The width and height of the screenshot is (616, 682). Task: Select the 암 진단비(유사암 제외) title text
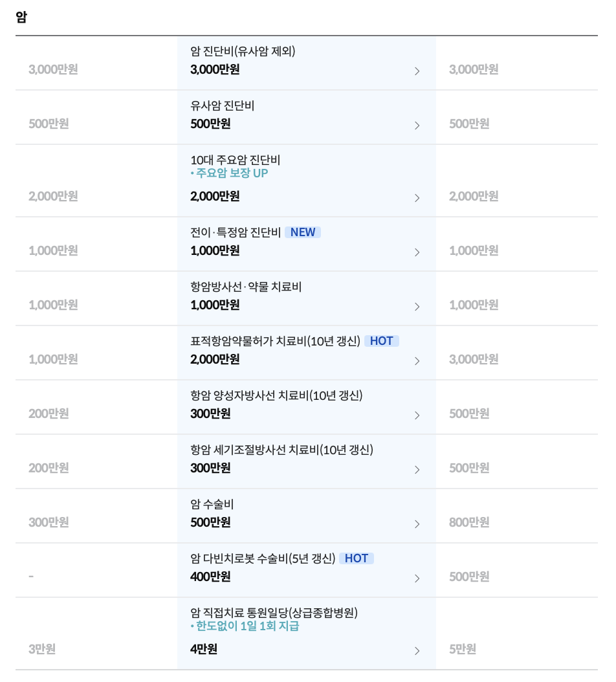tap(243, 51)
